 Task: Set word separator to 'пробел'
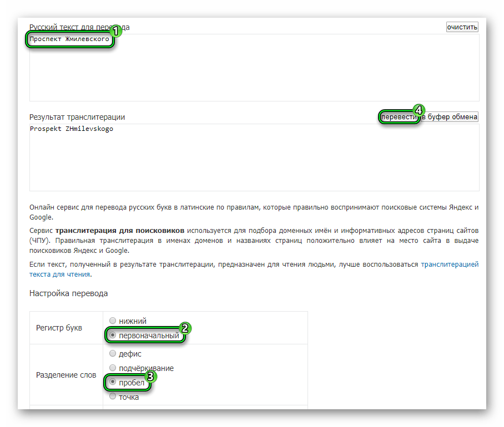pos(113,383)
